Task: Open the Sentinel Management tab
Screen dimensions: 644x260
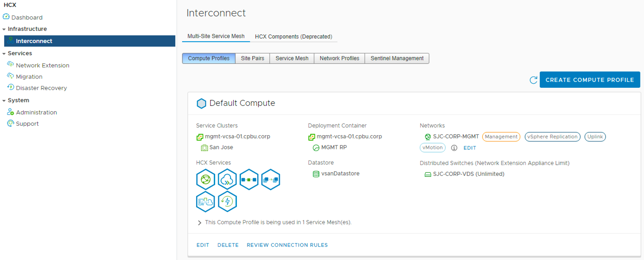Action: [397, 58]
